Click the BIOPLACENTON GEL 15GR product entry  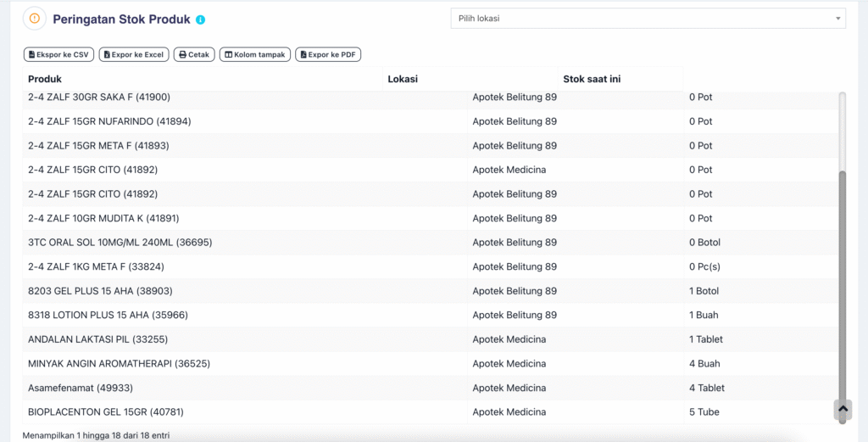point(106,412)
